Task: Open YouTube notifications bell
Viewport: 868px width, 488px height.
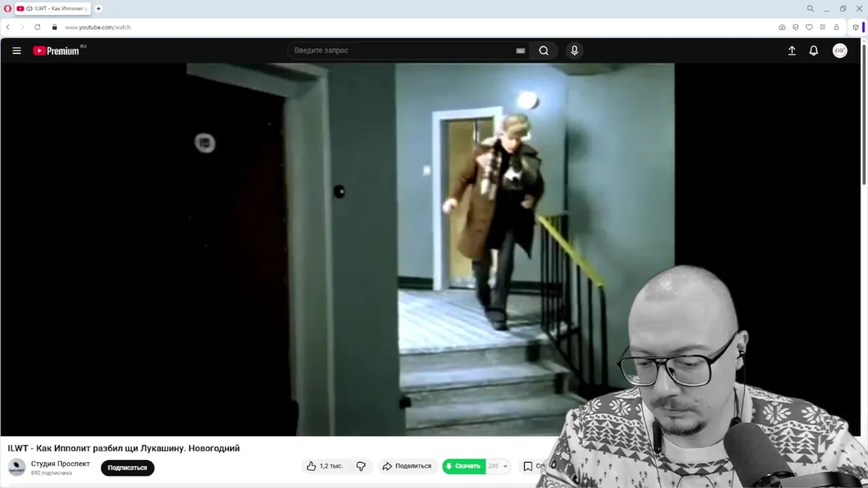Action: pyautogui.click(x=814, y=51)
